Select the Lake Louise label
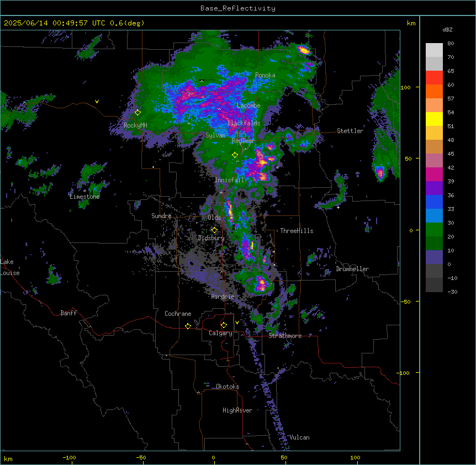476x465 pixels. pos(9,267)
